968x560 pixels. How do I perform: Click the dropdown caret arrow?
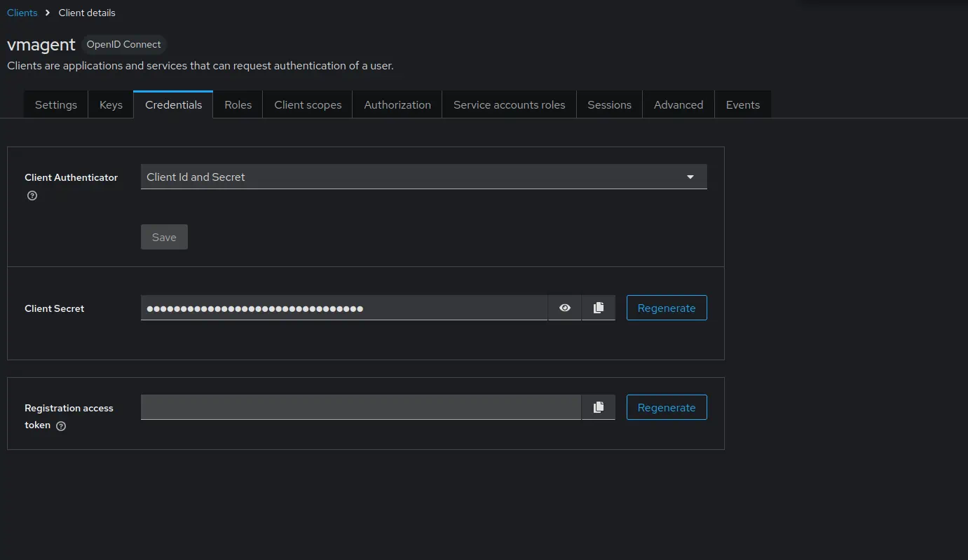tap(690, 177)
